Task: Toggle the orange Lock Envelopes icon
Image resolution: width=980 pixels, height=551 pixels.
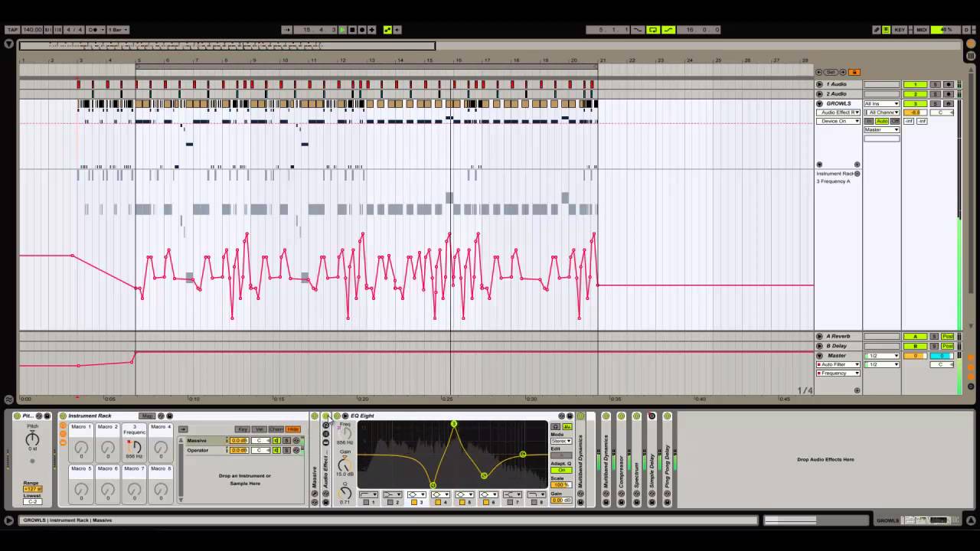Action: tap(854, 72)
